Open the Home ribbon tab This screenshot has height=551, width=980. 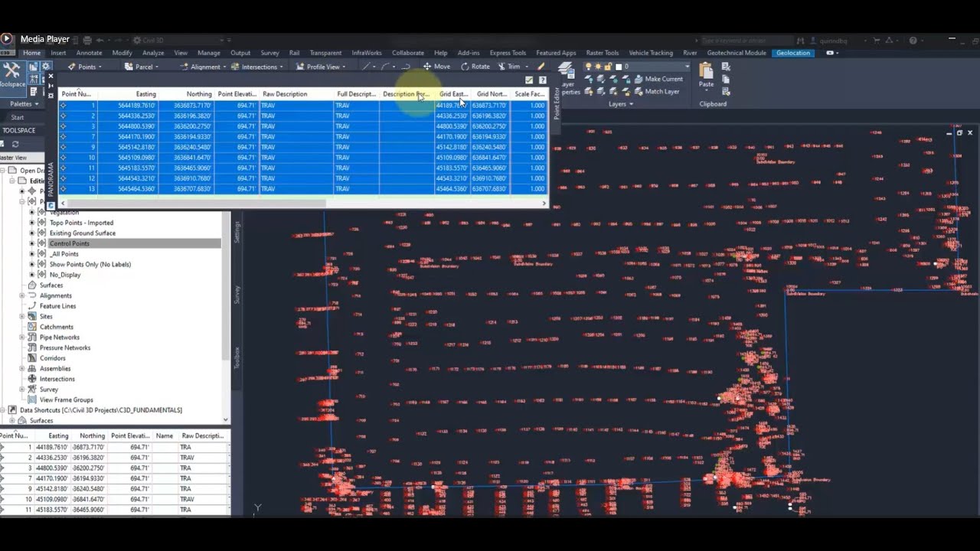pyautogui.click(x=31, y=53)
